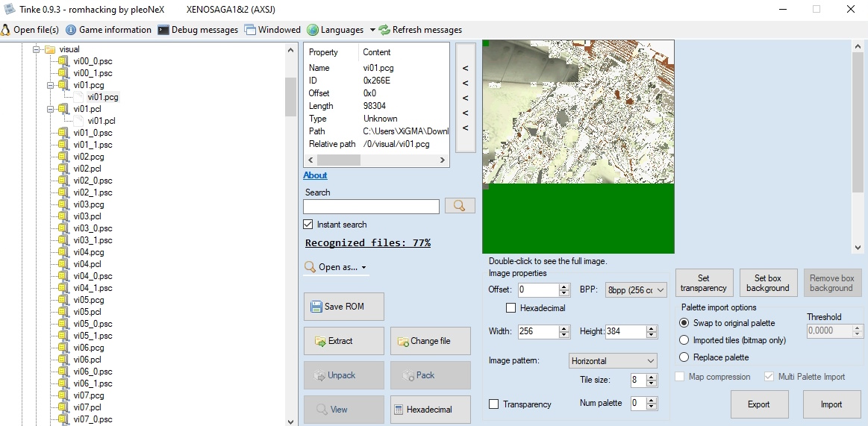Screen dimensions: 868x426
Task: Click the Height value field
Action: [625, 331]
